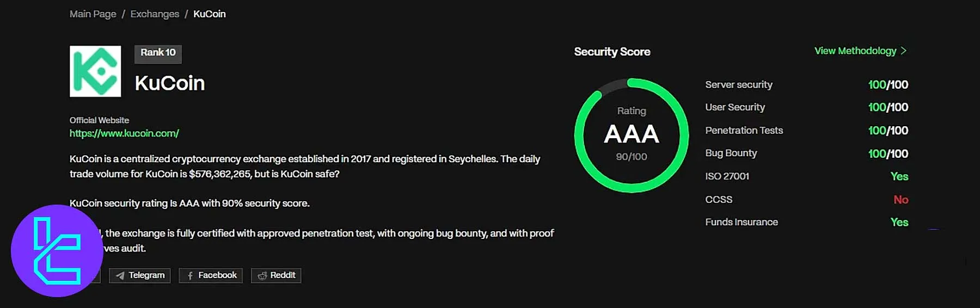The image size is (980, 308).
Task: Click the Telegram paper plane icon
Action: [x=120, y=276]
